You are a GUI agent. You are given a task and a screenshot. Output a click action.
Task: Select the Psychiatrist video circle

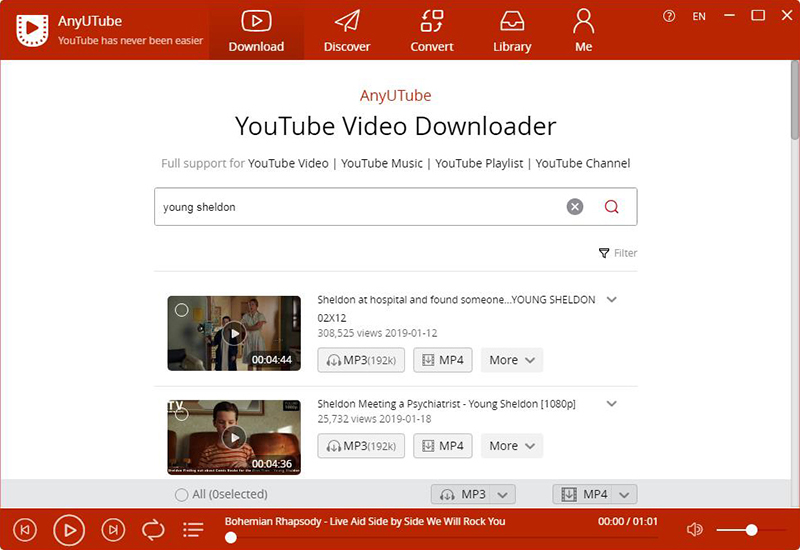tap(182, 414)
